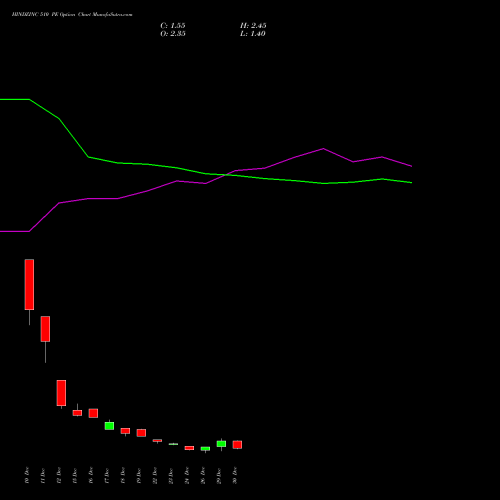Select the high value H: 2.45
Viewport: 500px width, 500px height.
[253, 26]
